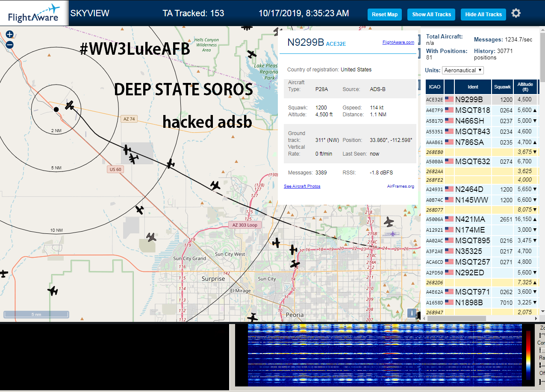Open the map attribution info icon
The width and height of the screenshot is (545, 392).
(412, 313)
